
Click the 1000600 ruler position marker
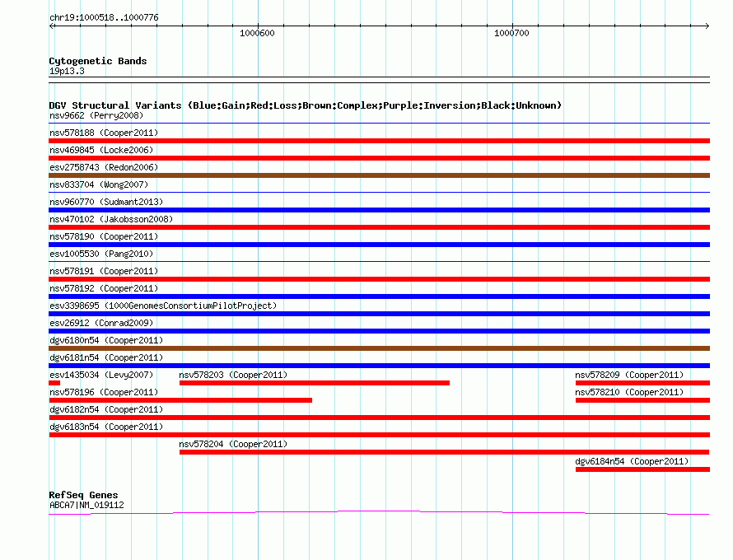coord(257,33)
